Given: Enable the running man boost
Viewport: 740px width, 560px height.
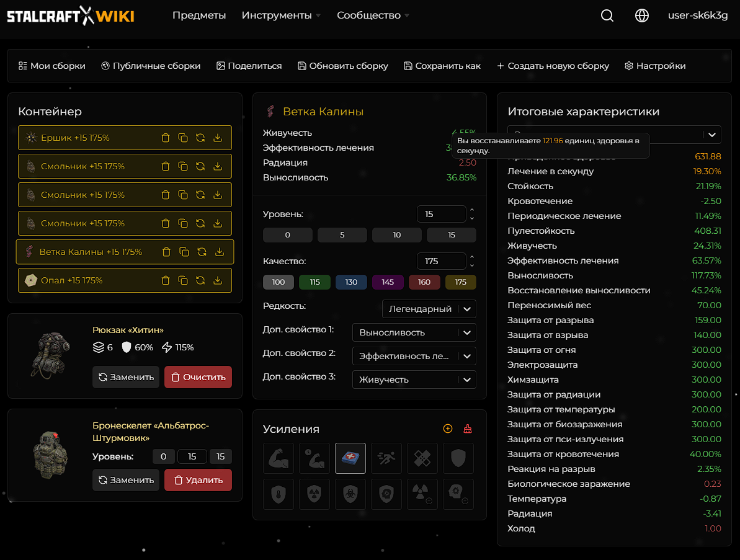Looking at the screenshot, I should pos(386,458).
